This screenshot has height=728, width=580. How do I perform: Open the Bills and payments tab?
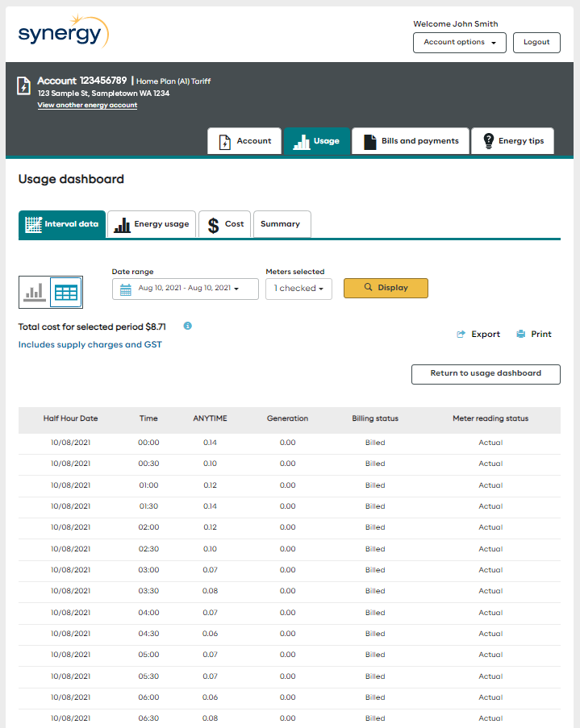pyautogui.click(x=411, y=140)
